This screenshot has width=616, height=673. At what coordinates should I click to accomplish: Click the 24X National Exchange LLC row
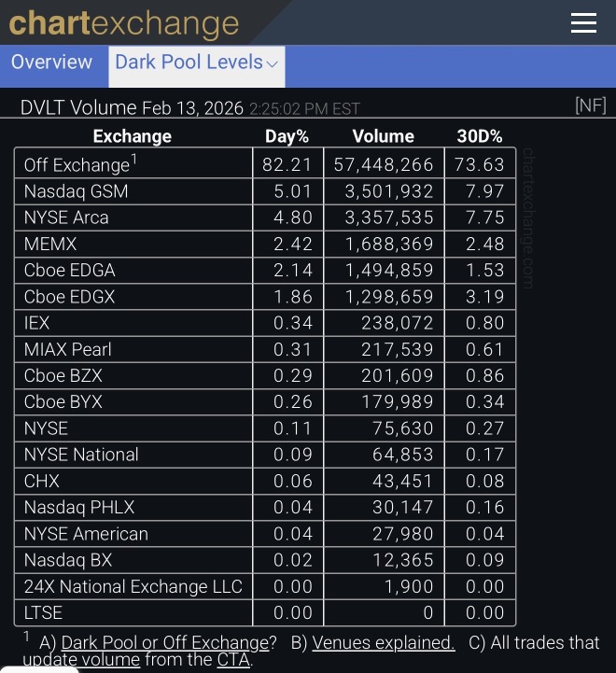pos(265,586)
